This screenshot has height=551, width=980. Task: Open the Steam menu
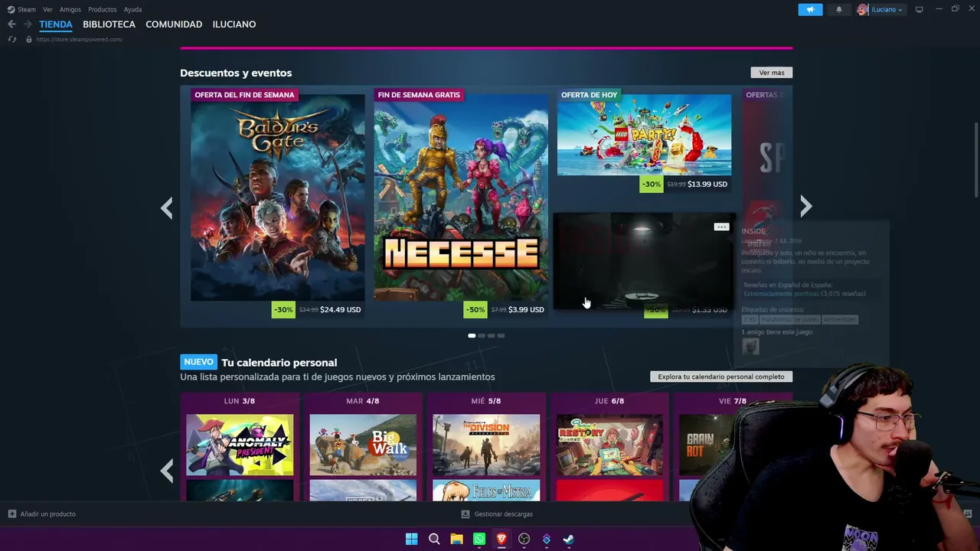(x=27, y=9)
